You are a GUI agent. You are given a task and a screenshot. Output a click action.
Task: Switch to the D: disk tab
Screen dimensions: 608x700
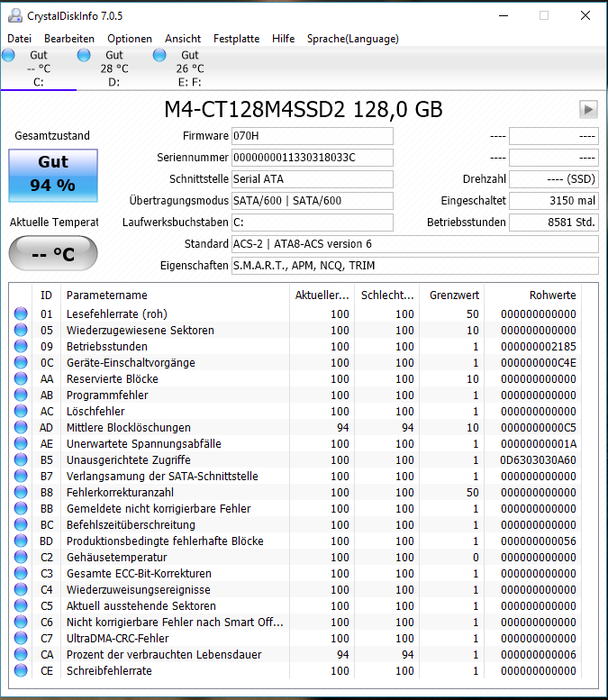[113, 68]
